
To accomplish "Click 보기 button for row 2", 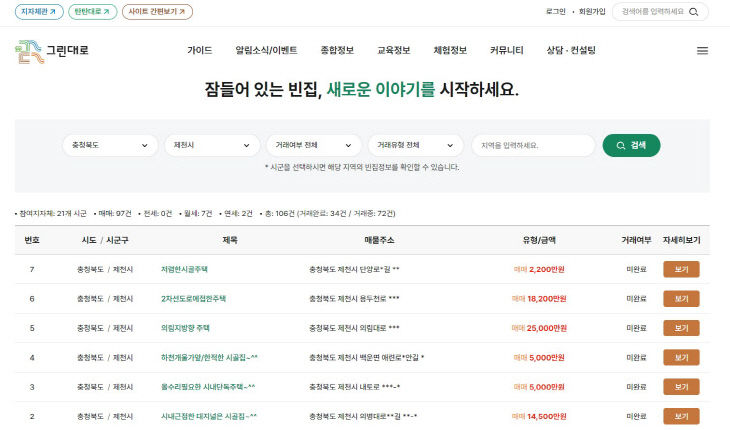I will (x=681, y=416).
